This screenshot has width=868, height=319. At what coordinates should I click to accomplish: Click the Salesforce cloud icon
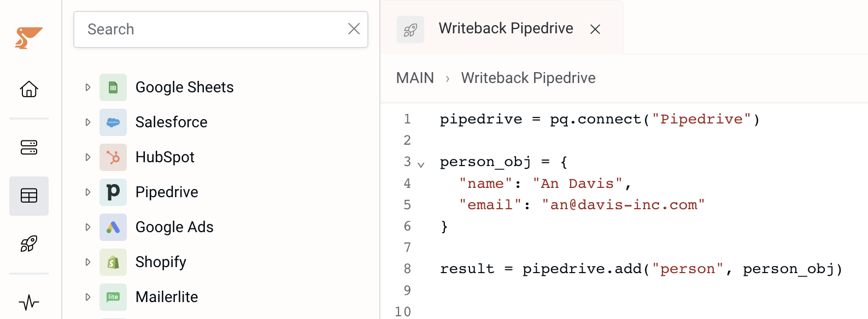point(113,122)
